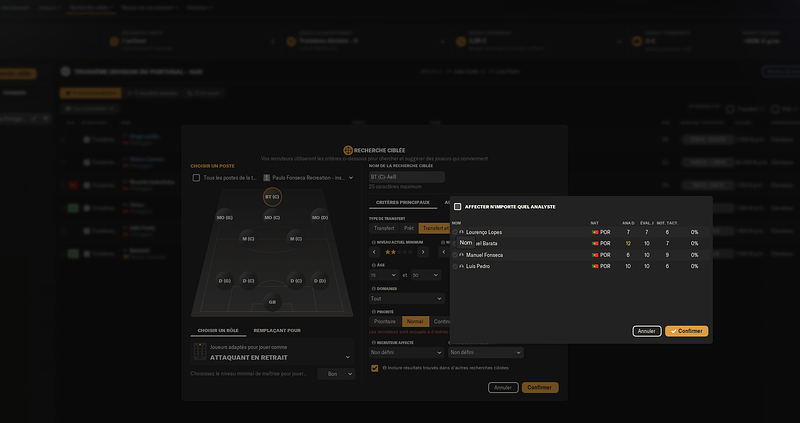Decrease Niveau actuel minimum with left arrow
Screen dimensions: 800x423
pos(374,252)
